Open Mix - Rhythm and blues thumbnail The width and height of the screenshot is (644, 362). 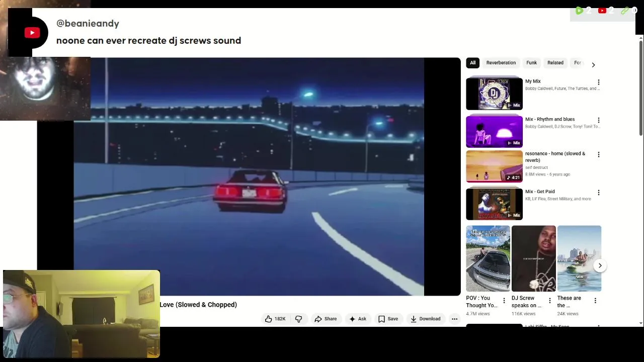(494, 131)
